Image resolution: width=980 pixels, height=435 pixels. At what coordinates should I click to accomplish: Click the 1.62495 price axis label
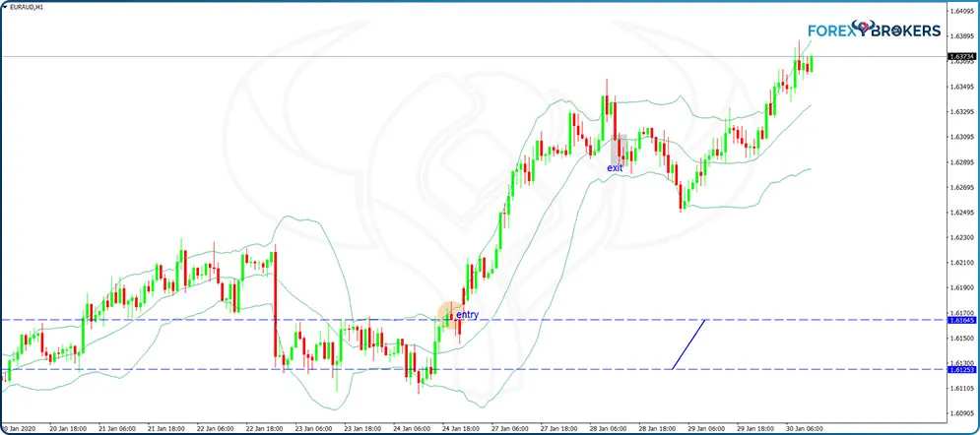coord(960,213)
